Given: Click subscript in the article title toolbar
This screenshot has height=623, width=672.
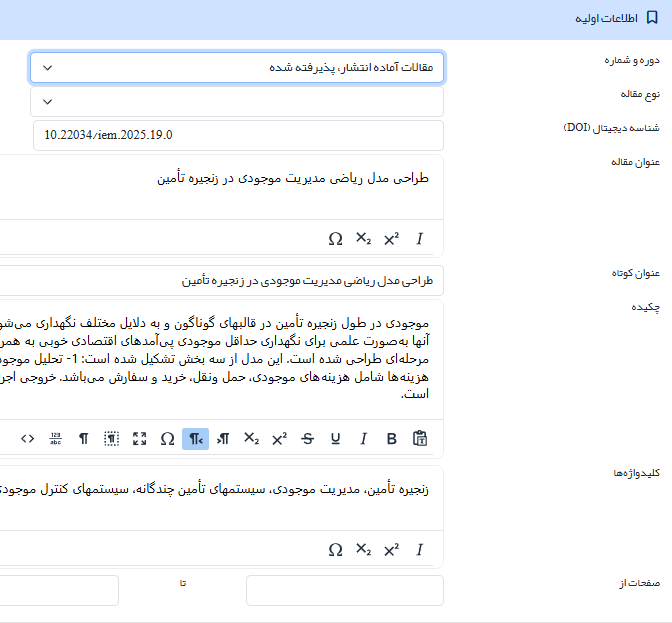Looking at the screenshot, I should coord(363,239).
